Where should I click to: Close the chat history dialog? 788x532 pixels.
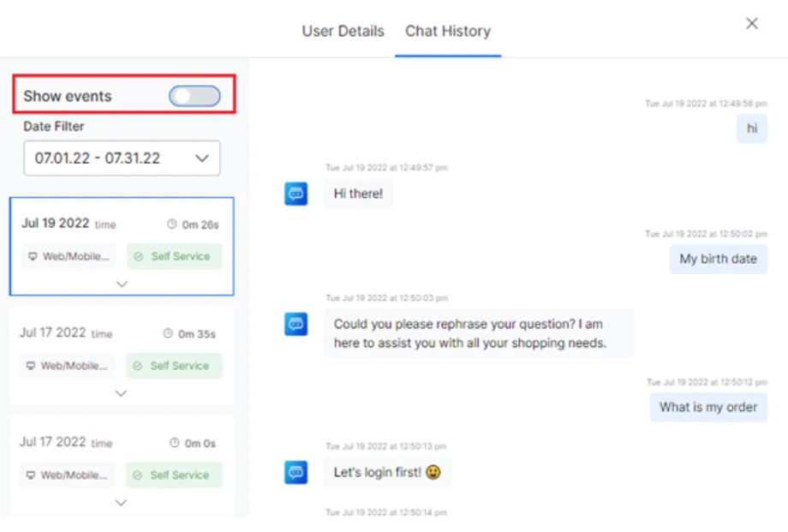coord(751,24)
